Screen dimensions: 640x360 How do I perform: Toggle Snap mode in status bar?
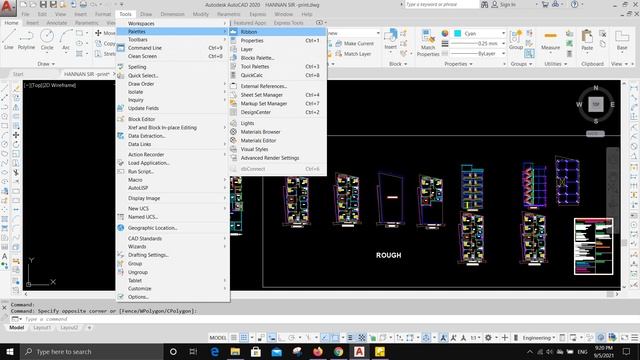click(244, 338)
